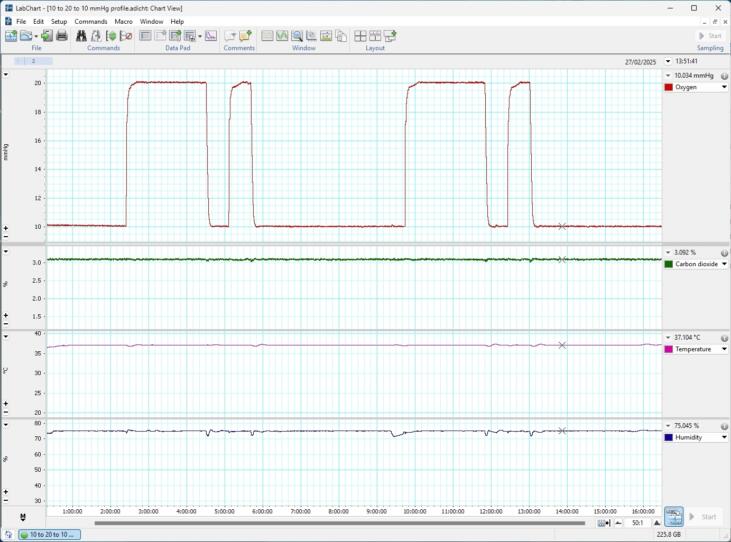This screenshot has height=542, width=731.
Task: Click the green Carbon dioxide color swatch
Action: click(x=669, y=264)
